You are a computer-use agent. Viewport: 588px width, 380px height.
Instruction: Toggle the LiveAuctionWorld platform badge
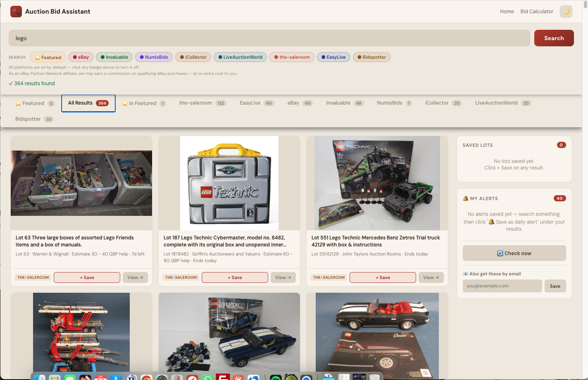[240, 57]
